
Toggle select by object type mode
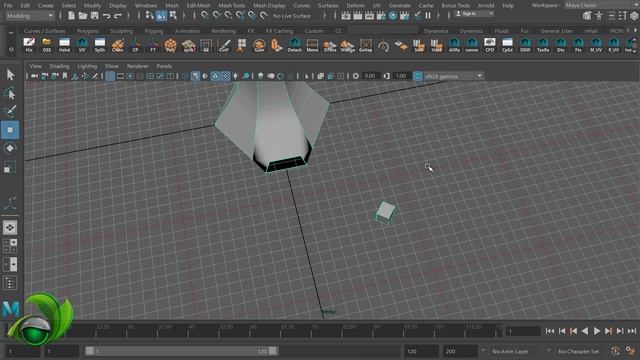tap(162, 16)
